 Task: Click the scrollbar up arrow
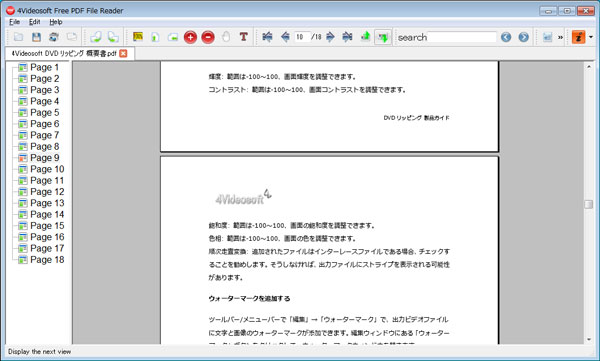pyautogui.click(x=589, y=67)
